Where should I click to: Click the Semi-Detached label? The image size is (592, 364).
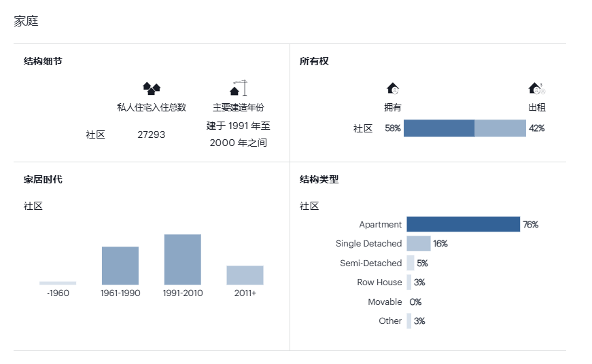tap(370, 263)
